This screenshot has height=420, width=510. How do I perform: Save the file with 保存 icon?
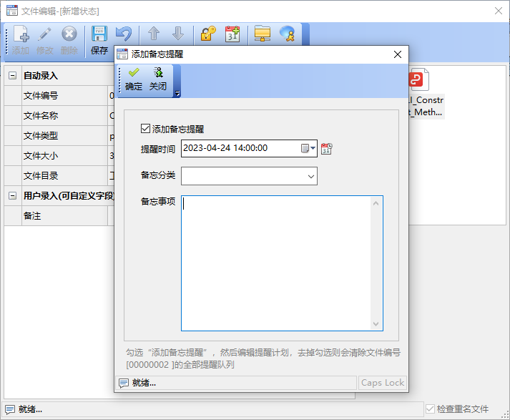click(99, 34)
